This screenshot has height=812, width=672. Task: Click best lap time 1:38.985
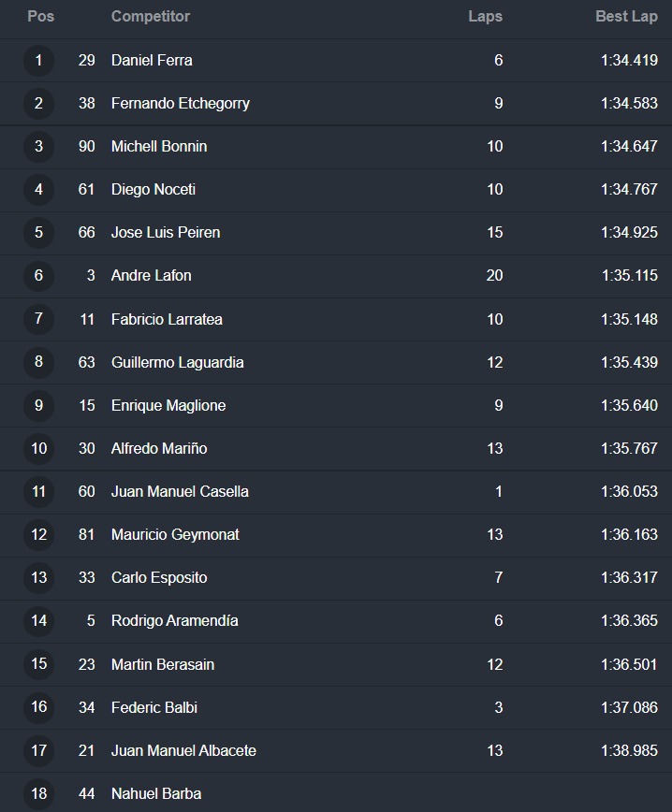click(629, 750)
